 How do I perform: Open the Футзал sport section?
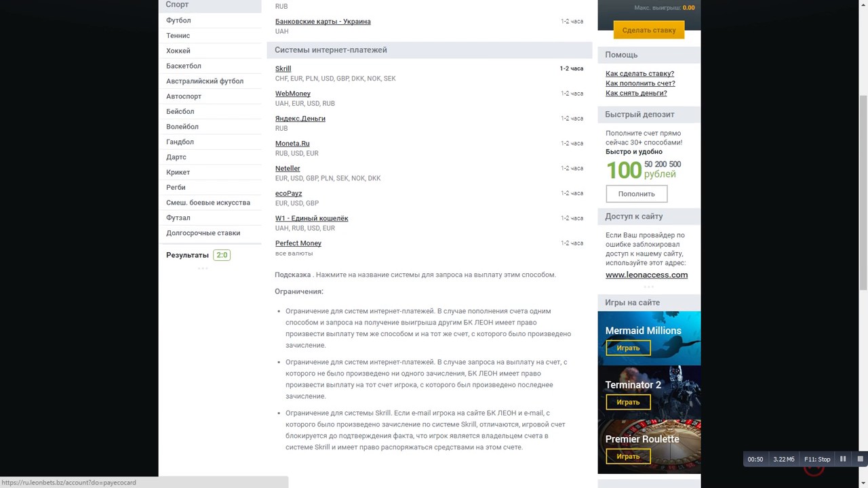click(178, 218)
